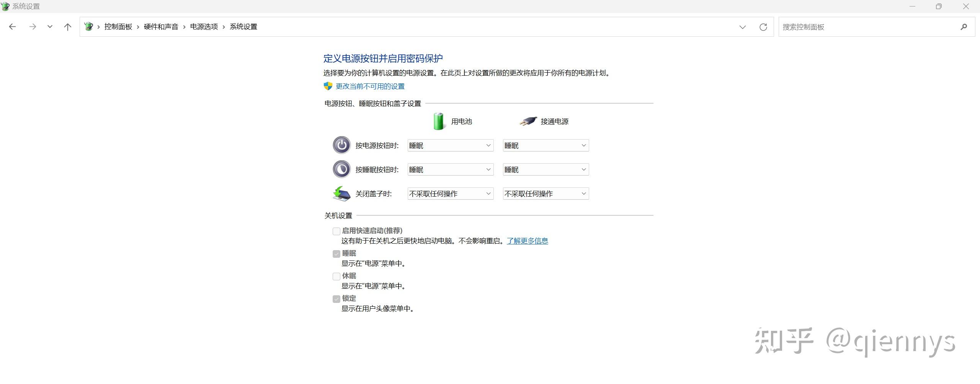980x384 pixels.
Task: Click the green battery icon
Action: point(439,121)
